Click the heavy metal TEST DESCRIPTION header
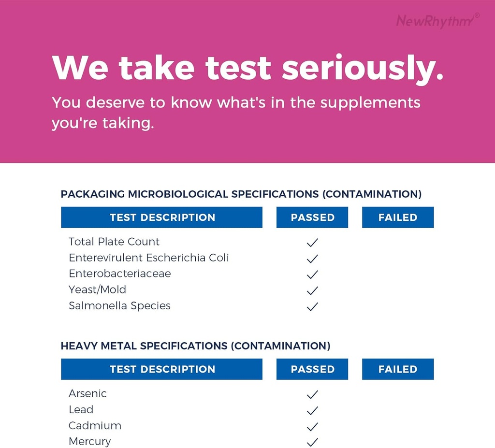 click(x=162, y=369)
